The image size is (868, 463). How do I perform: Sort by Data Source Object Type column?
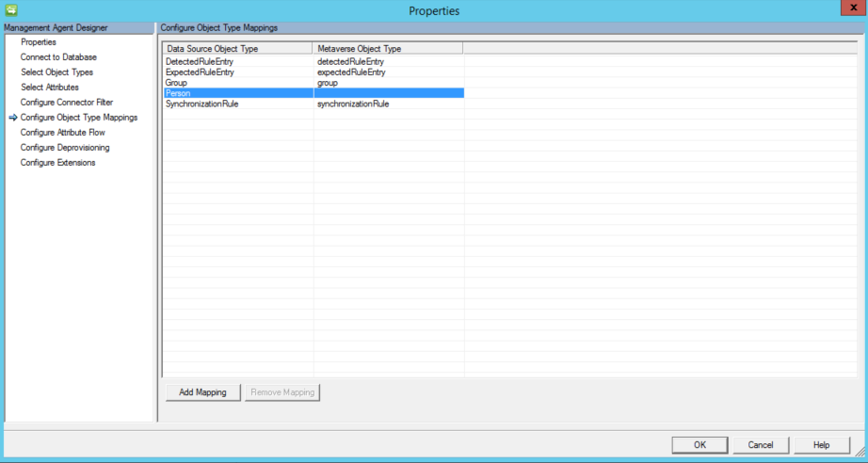tap(237, 49)
